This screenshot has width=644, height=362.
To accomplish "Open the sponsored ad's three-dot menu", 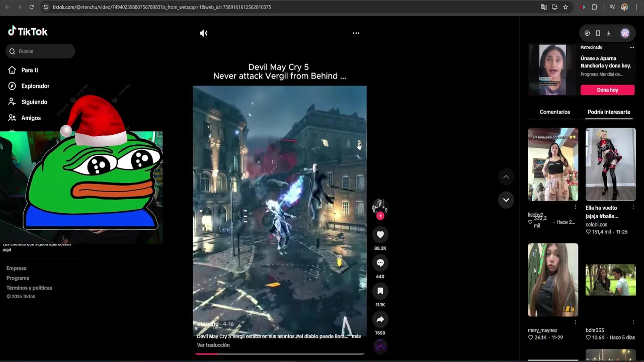I will pos(632,47).
